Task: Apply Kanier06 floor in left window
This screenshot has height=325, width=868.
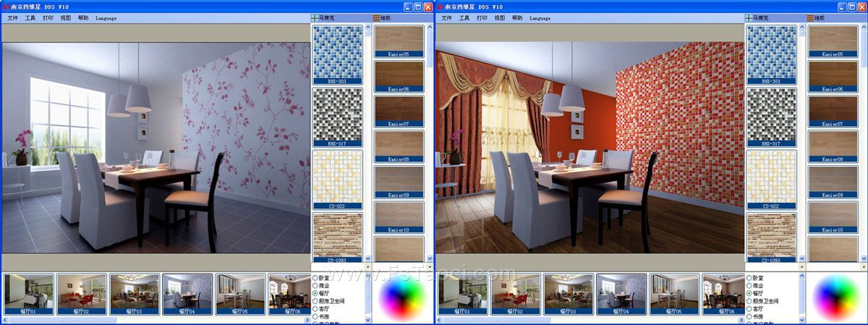Action: tap(399, 76)
